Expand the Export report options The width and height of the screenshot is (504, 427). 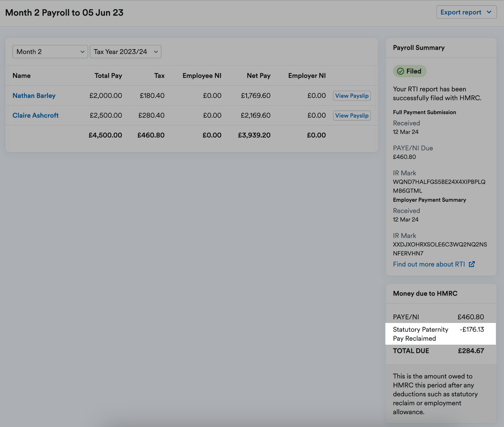click(x=466, y=12)
